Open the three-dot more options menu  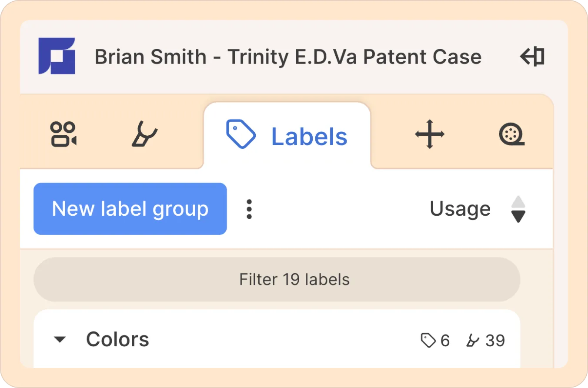[x=249, y=209]
